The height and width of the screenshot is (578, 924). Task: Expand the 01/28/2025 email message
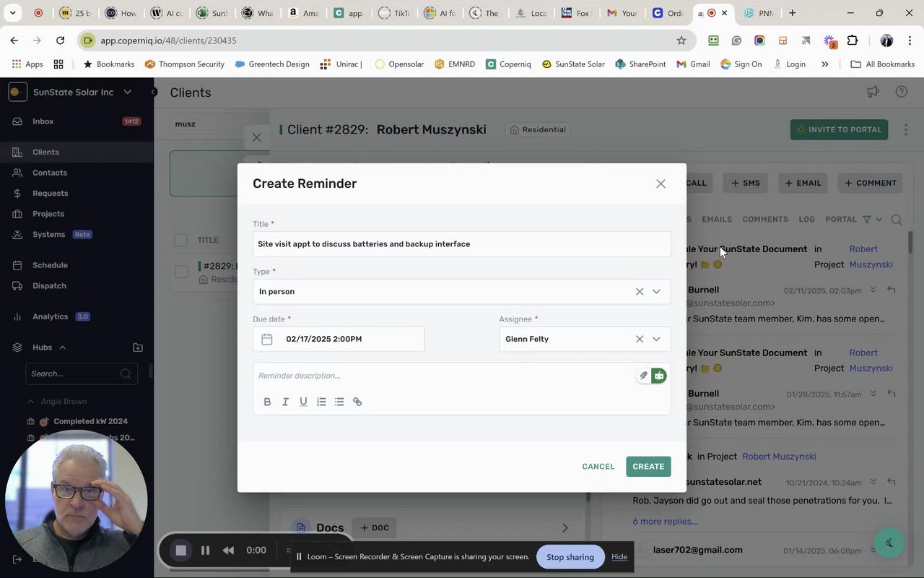point(873,394)
